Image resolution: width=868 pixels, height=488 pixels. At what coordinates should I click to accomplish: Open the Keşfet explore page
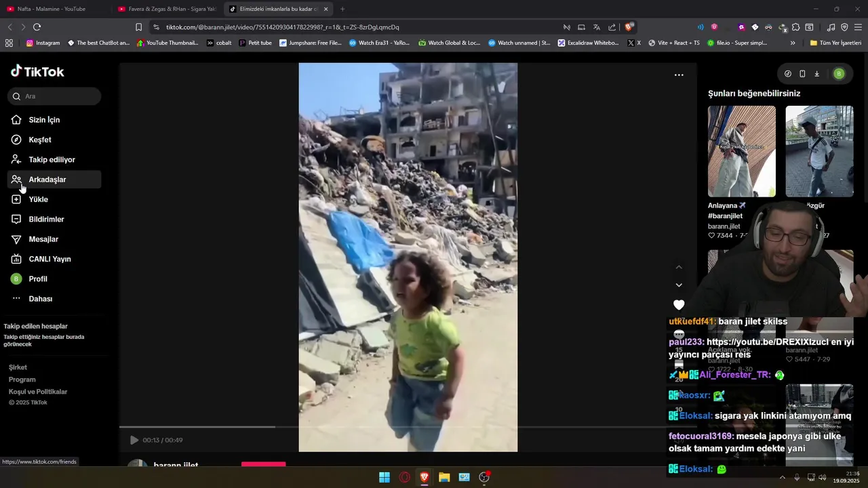[54, 140]
